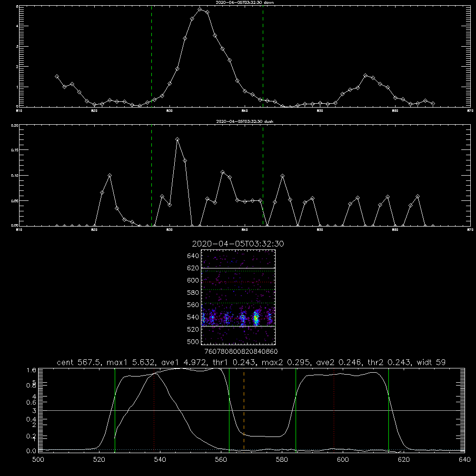Click the right green dashed line in dawn plot
This screenshot has width=476, height=476.
[263, 56]
